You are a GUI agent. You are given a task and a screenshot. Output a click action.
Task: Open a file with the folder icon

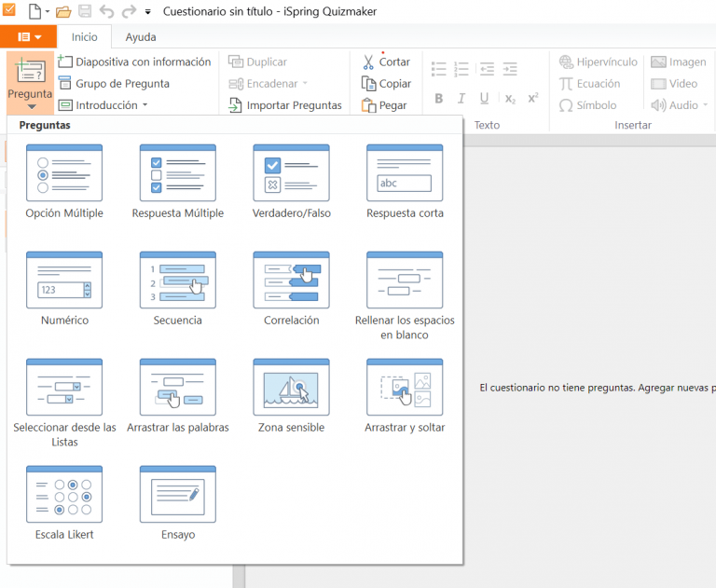tap(63, 11)
